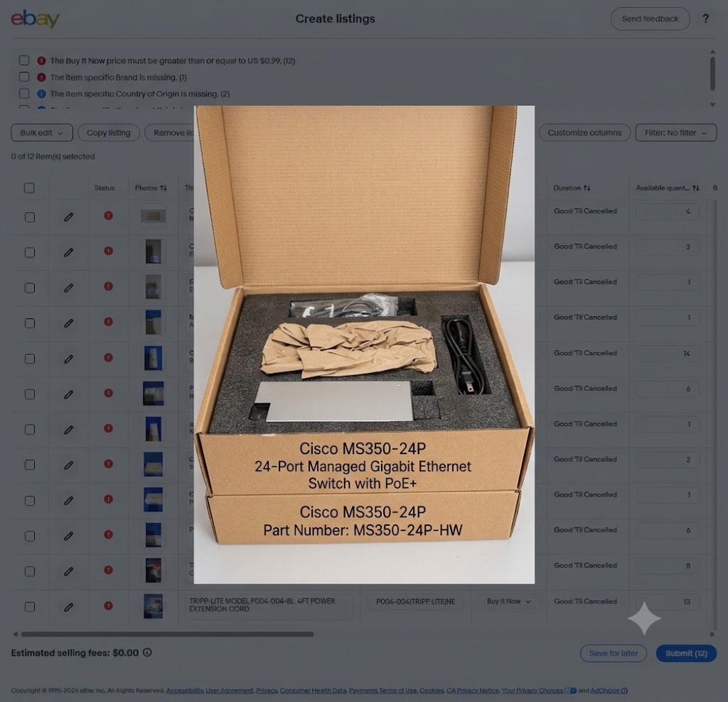
Task: Click the red error icon for the Buy It Now price message
Action: tap(41, 61)
